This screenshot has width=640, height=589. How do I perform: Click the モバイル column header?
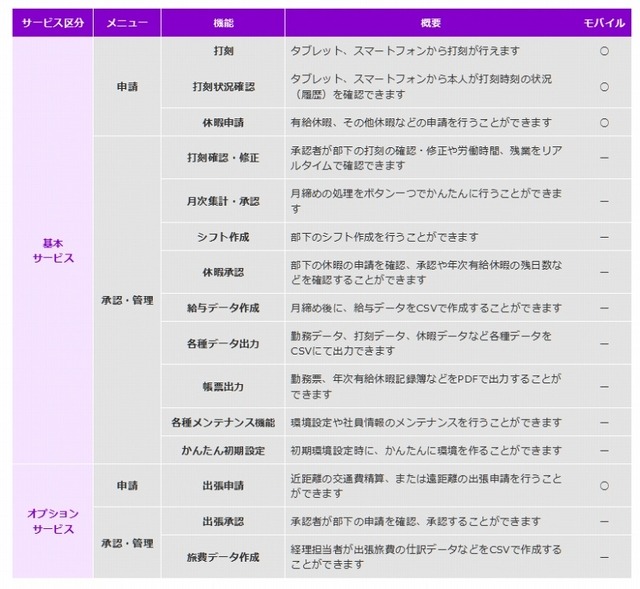604,23
